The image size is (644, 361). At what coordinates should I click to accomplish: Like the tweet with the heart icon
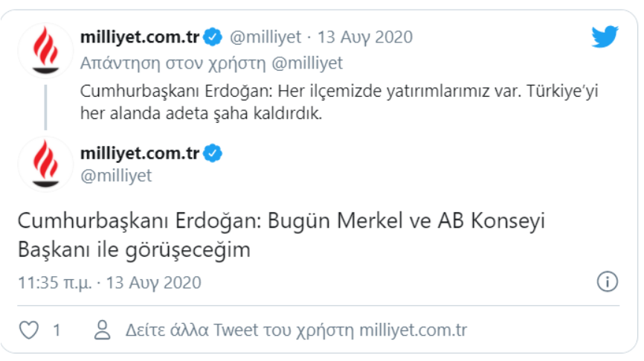pos(28,330)
